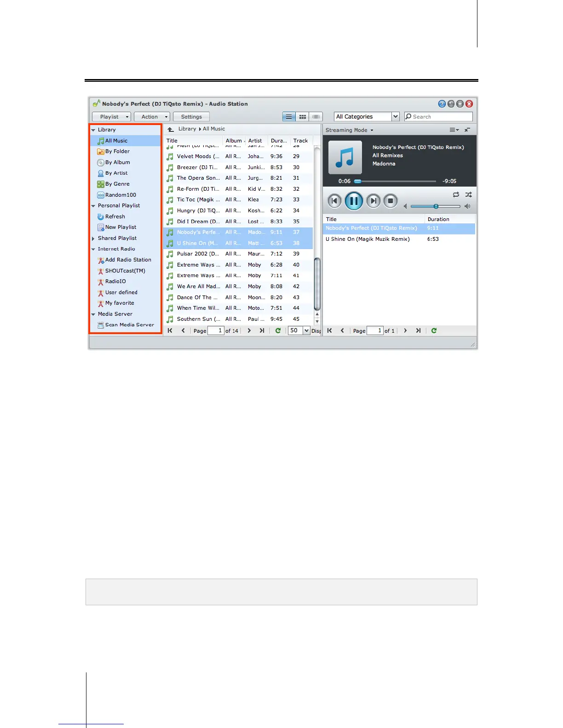Select Add Radio Station

pos(125,260)
